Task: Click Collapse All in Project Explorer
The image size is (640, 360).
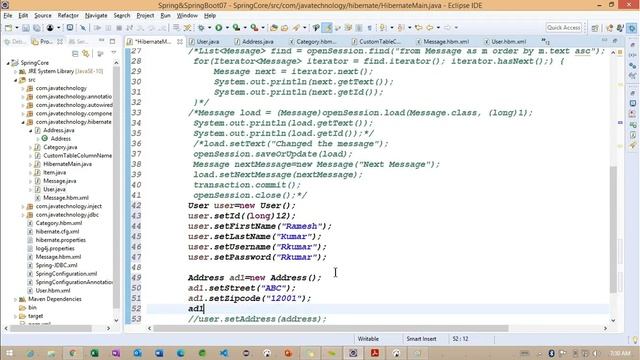Action: 75,53
